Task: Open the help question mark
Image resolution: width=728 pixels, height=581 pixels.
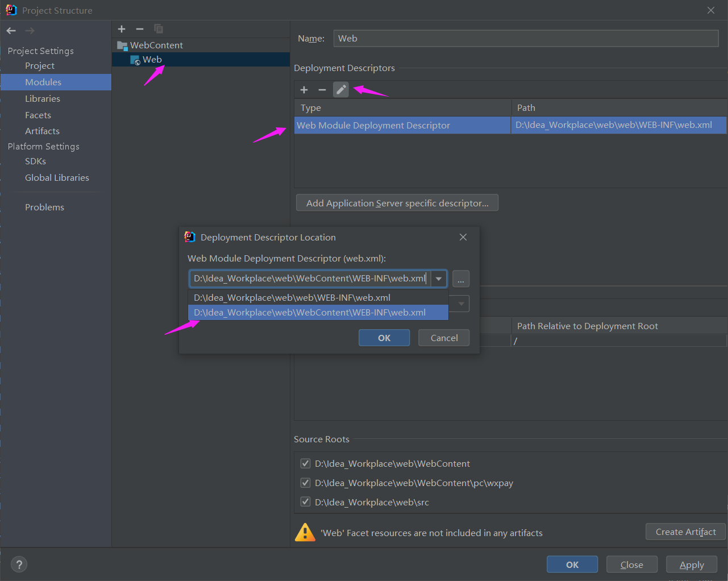Action: pyautogui.click(x=19, y=565)
